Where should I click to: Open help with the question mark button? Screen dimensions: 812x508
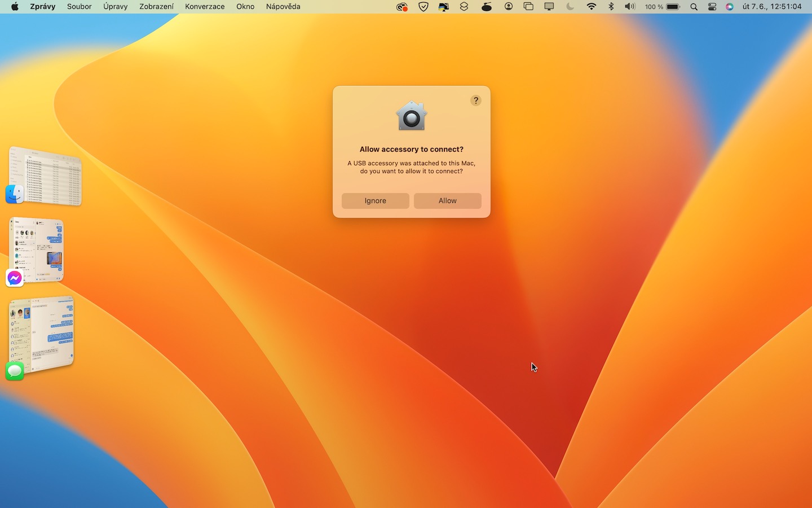tap(476, 100)
